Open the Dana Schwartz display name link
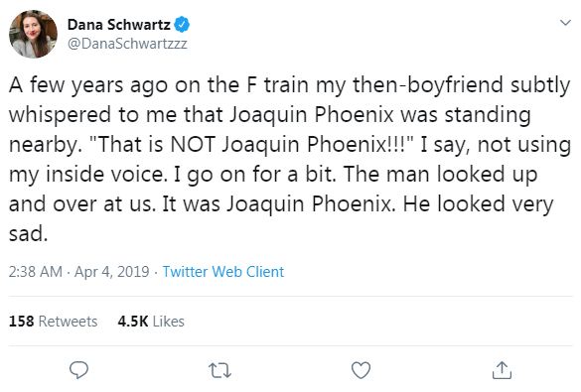This screenshot has height=392, width=581. 119,25
